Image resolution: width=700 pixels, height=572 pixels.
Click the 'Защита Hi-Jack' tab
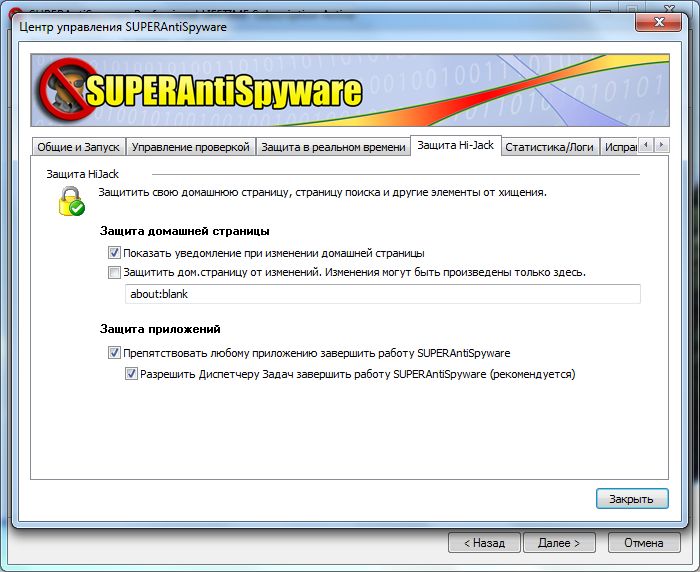point(455,146)
